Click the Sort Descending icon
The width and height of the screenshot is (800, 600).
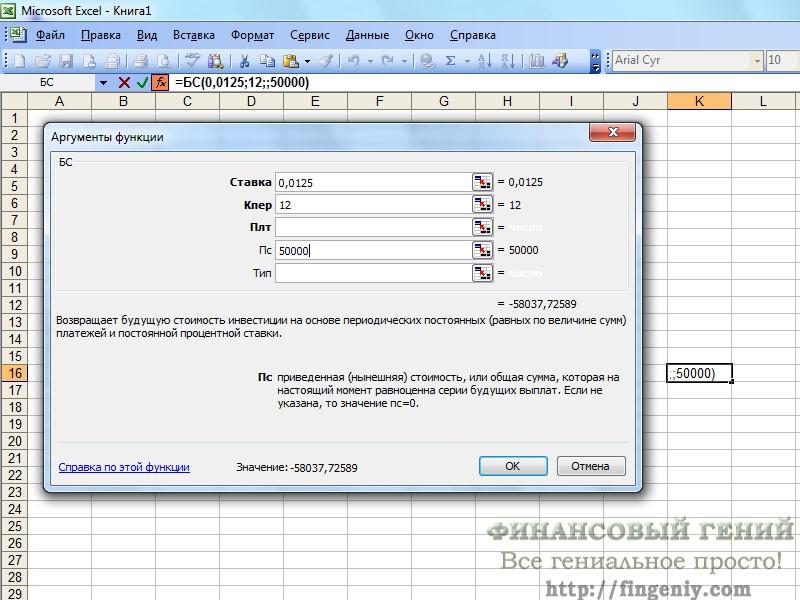click(508, 61)
